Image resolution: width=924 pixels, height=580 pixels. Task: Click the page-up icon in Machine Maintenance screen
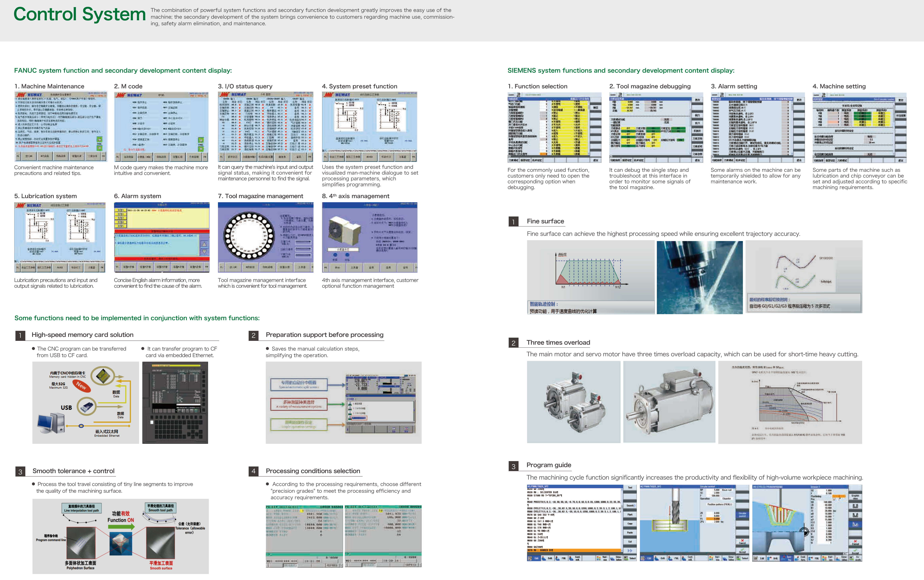pyautogui.click(x=99, y=140)
